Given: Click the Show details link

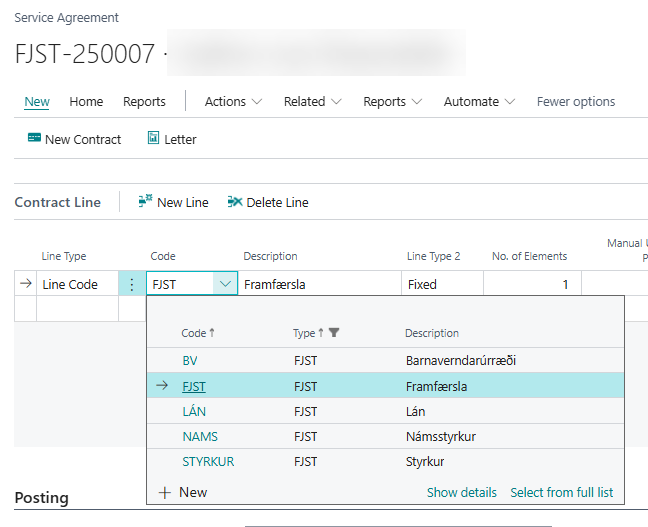Looking at the screenshot, I should click(x=462, y=492).
